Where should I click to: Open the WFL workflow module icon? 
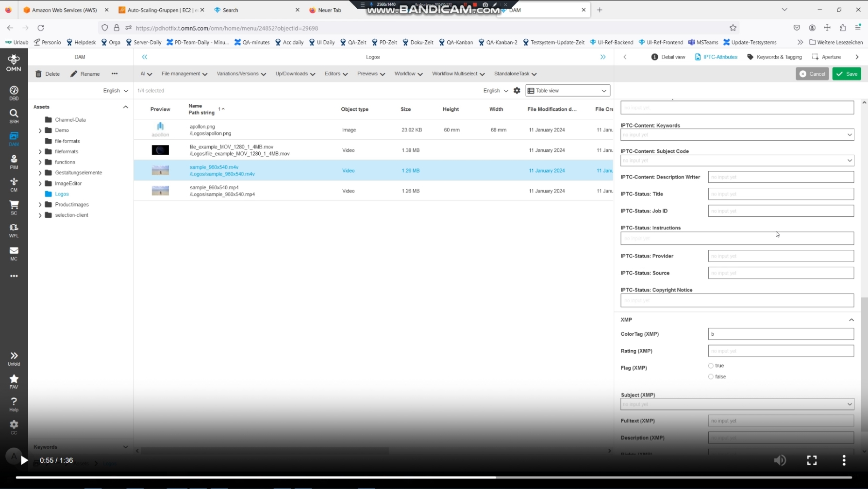point(14,230)
